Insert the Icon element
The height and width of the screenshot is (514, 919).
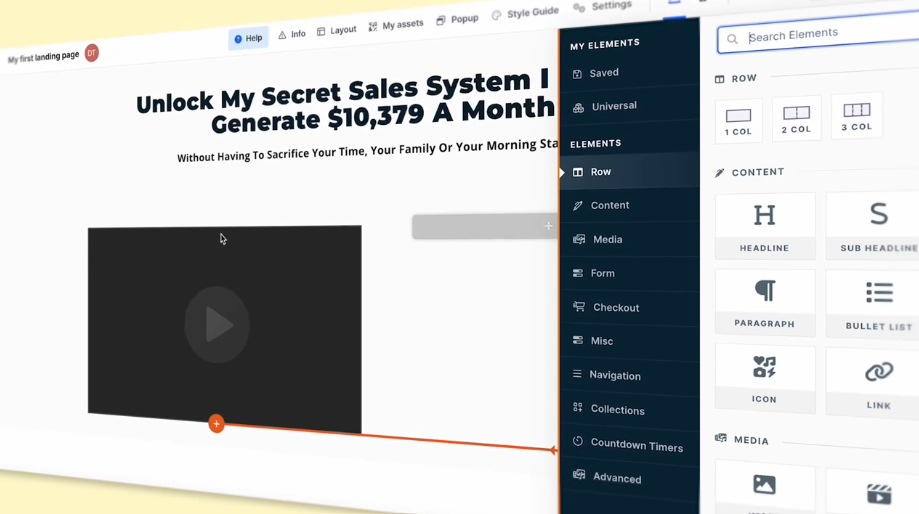[x=764, y=377]
